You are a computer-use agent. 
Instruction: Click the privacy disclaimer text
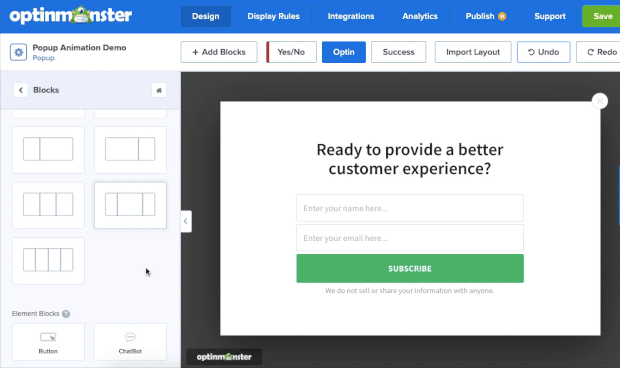[410, 291]
